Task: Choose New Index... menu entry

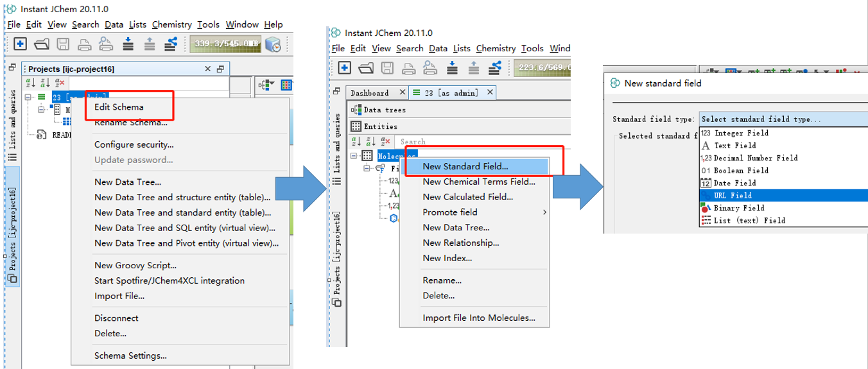Action: 447,258
